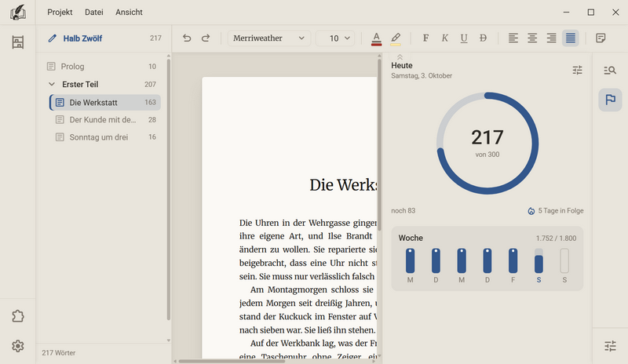
Task: Click the Heute panel heading
Action: coord(402,66)
